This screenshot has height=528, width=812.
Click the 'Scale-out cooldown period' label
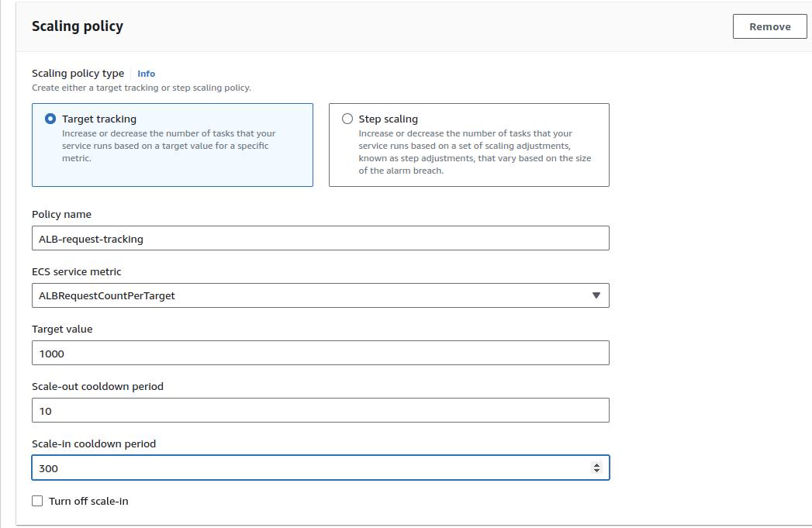pyautogui.click(x=97, y=386)
